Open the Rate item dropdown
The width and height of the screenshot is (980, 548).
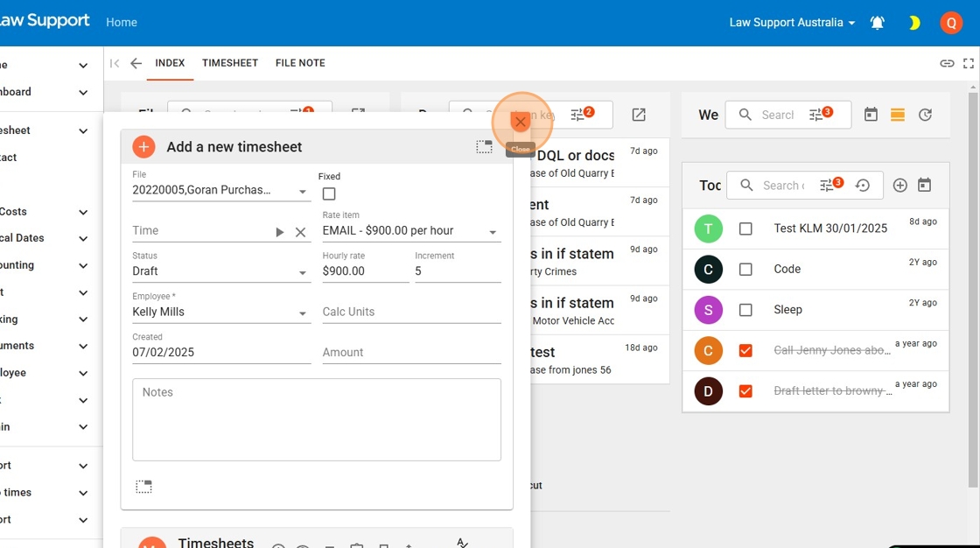point(411,231)
